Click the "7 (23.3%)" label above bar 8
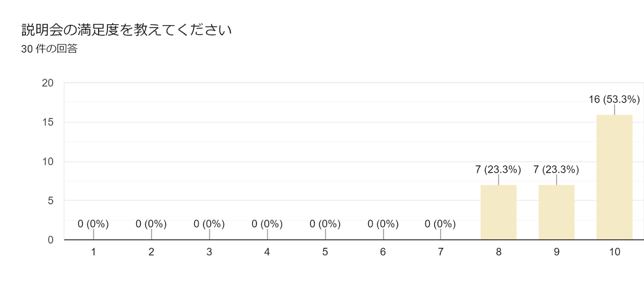This screenshot has width=644, height=305. (499, 170)
